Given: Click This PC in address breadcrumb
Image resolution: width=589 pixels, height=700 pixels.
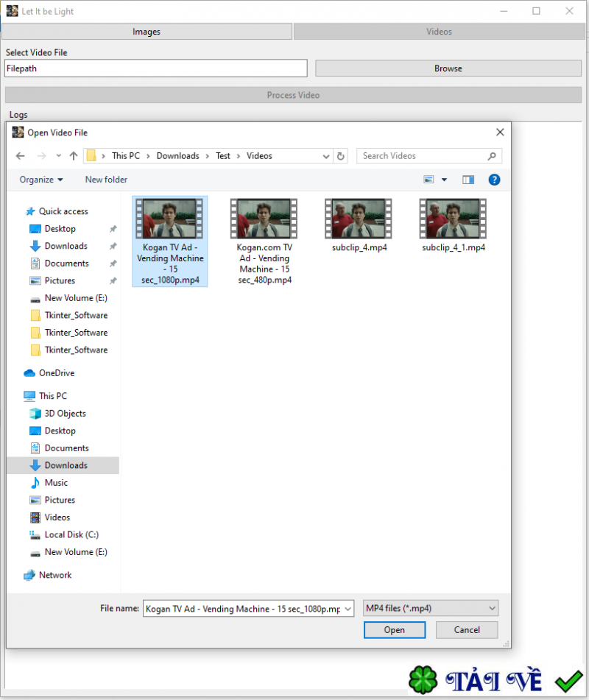Looking at the screenshot, I should [x=125, y=156].
